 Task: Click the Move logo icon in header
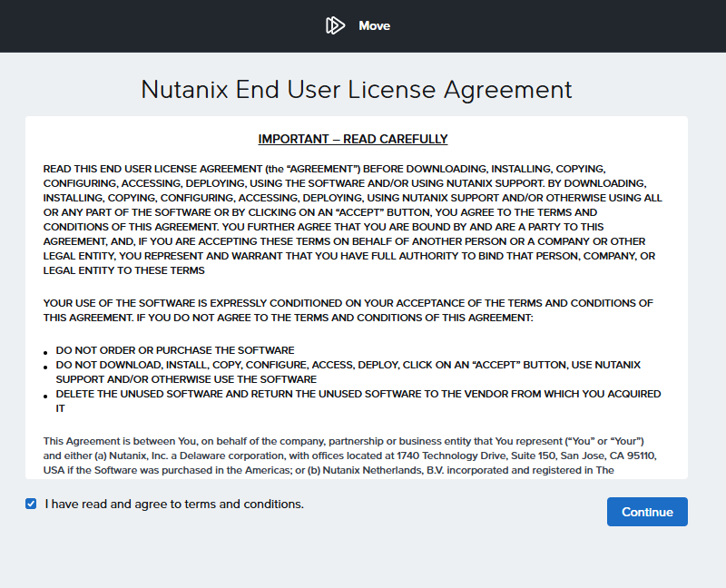pyautogui.click(x=335, y=25)
